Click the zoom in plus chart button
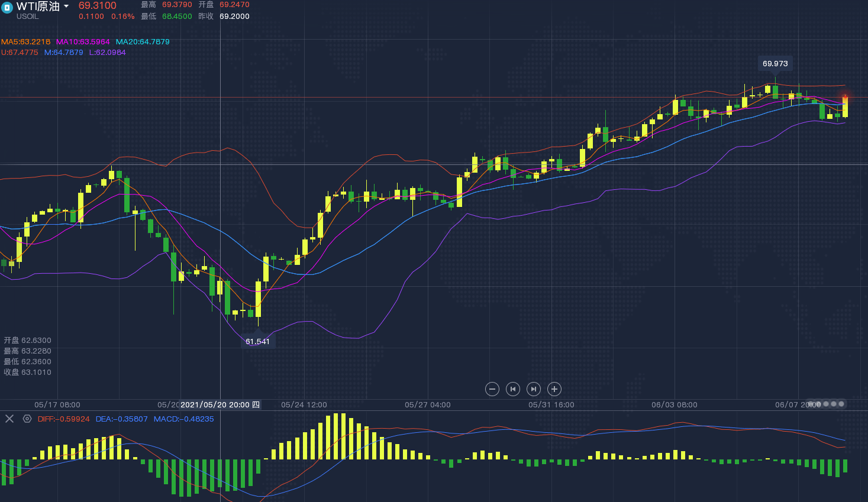 (554, 389)
